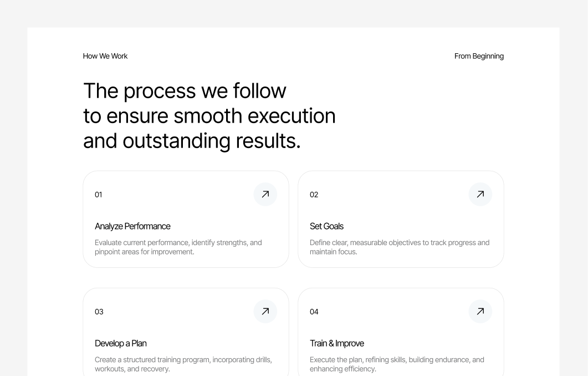Screen dimensions: 588x376
Task: Open the Set Goals arrow icon
Action: [480, 194]
